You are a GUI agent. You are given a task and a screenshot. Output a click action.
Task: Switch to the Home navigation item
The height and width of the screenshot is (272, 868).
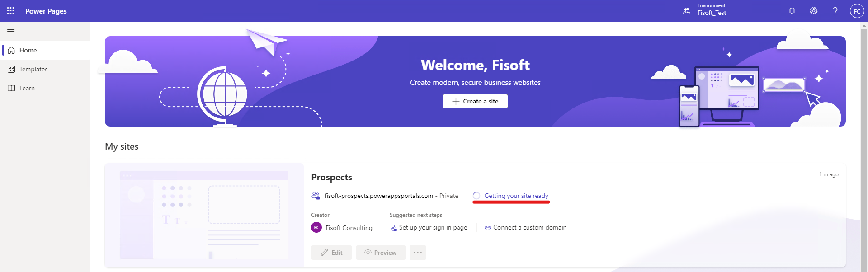point(28,50)
